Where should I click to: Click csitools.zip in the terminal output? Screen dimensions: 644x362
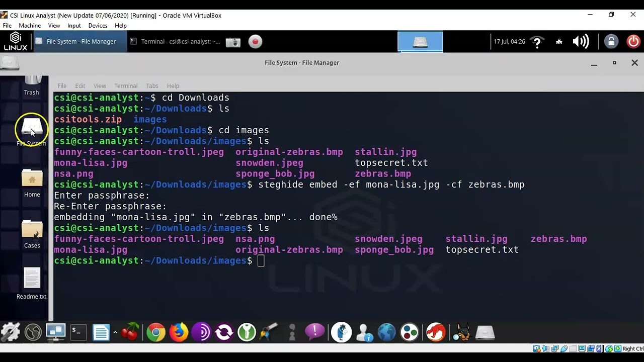pos(88,120)
